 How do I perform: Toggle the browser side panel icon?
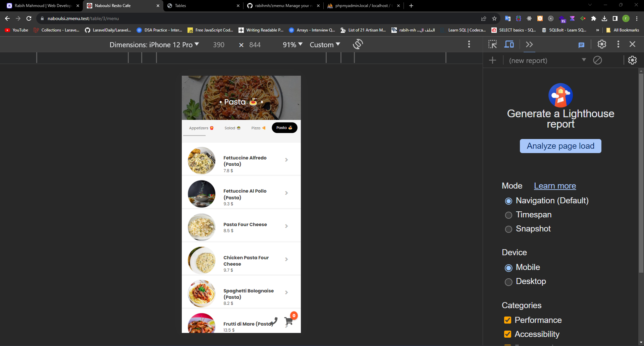[x=615, y=18]
